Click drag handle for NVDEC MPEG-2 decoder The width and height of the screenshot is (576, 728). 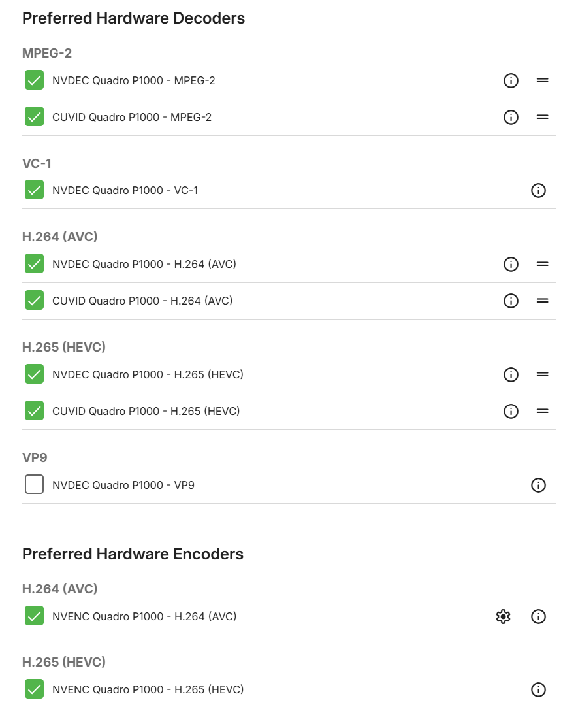pos(543,81)
